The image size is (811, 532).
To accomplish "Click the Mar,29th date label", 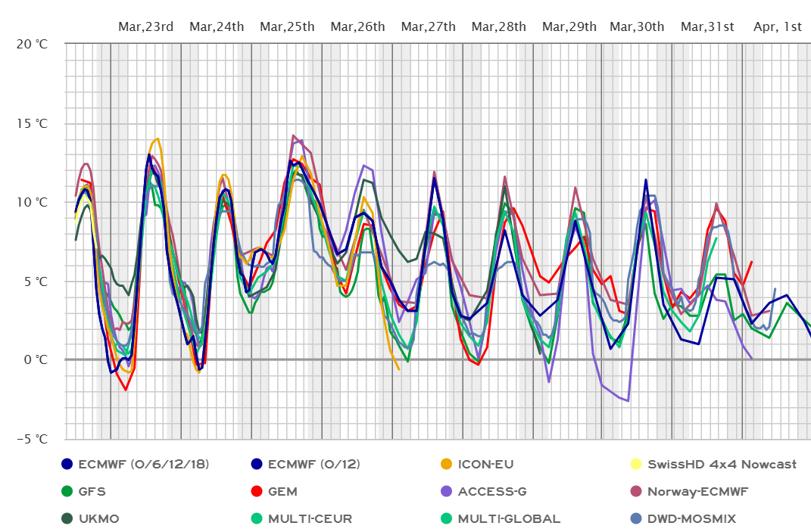I will pos(569,27).
